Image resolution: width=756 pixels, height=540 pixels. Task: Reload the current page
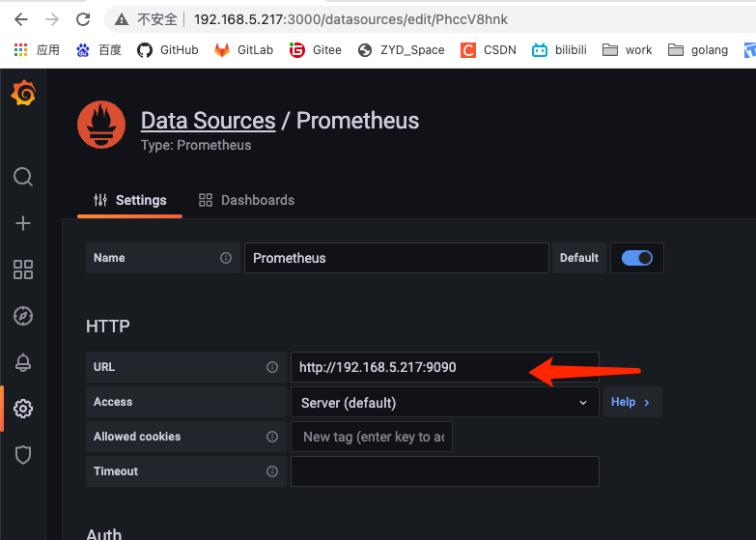(83, 19)
